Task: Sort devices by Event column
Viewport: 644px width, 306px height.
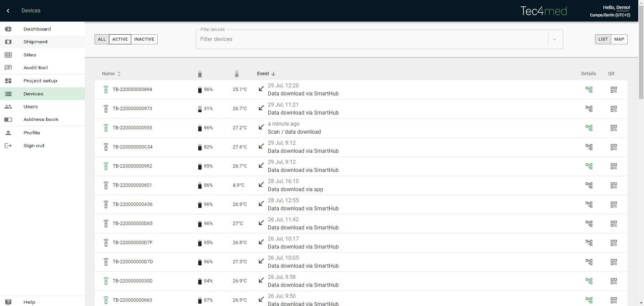Action: 266,74
